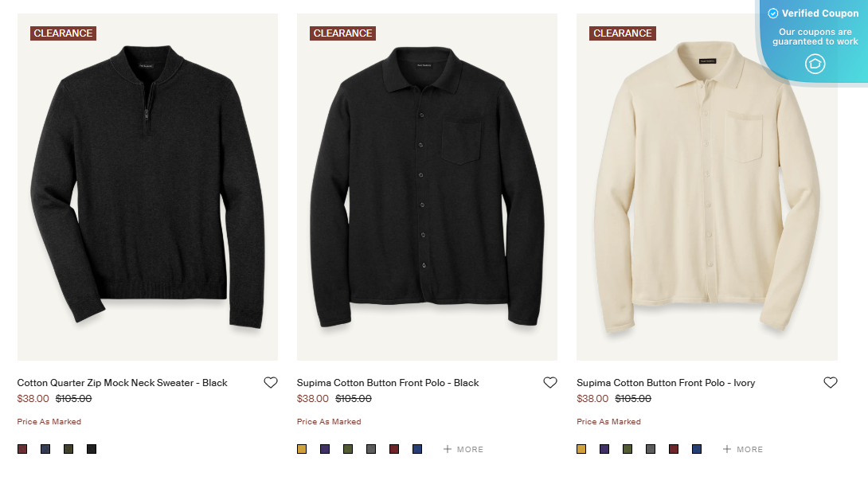Expand MORE colors for black Supima polo
Screen dimensions: 868x492
463,449
